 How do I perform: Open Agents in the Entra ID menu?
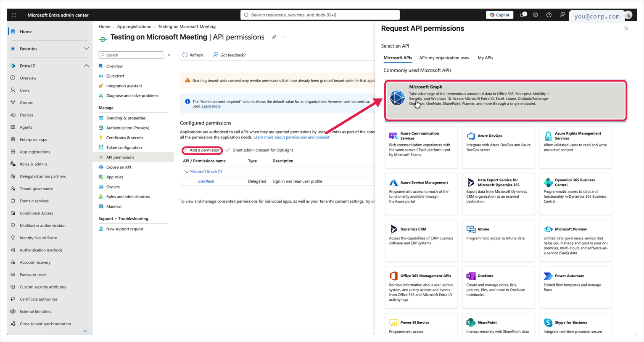(x=26, y=127)
